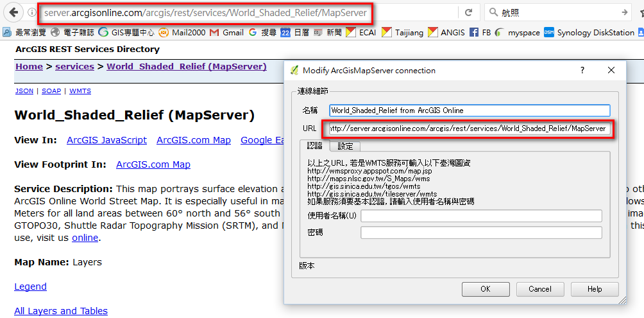Click the search magnifier icon

coord(493,13)
